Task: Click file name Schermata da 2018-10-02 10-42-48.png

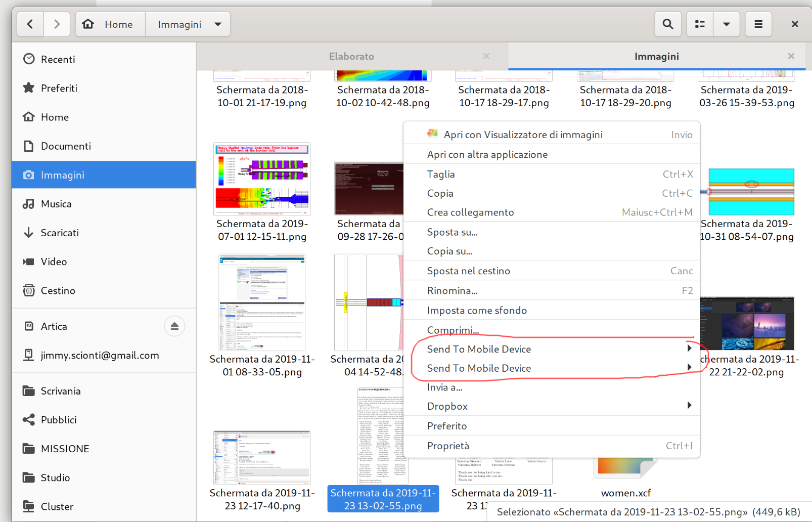Action: tap(383, 96)
